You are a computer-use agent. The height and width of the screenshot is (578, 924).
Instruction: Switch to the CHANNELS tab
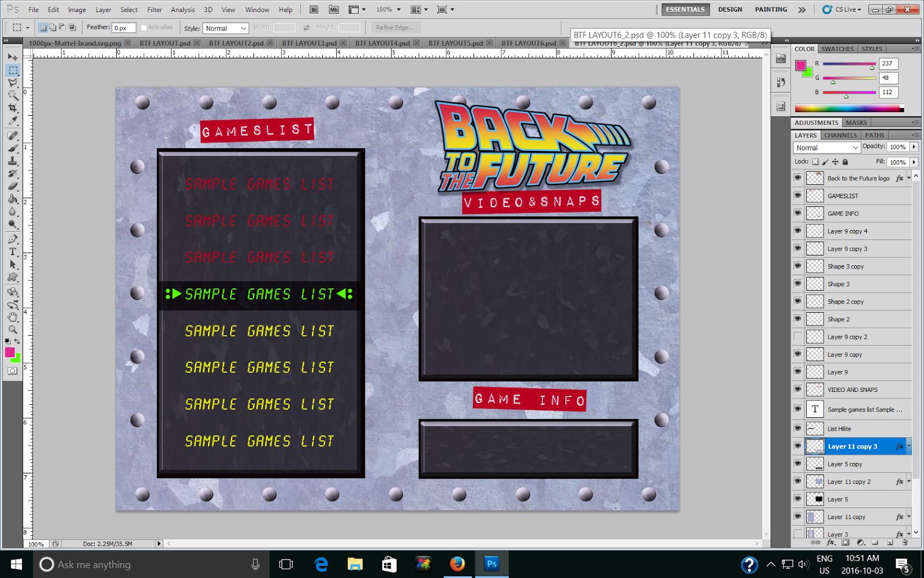[x=840, y=135]
